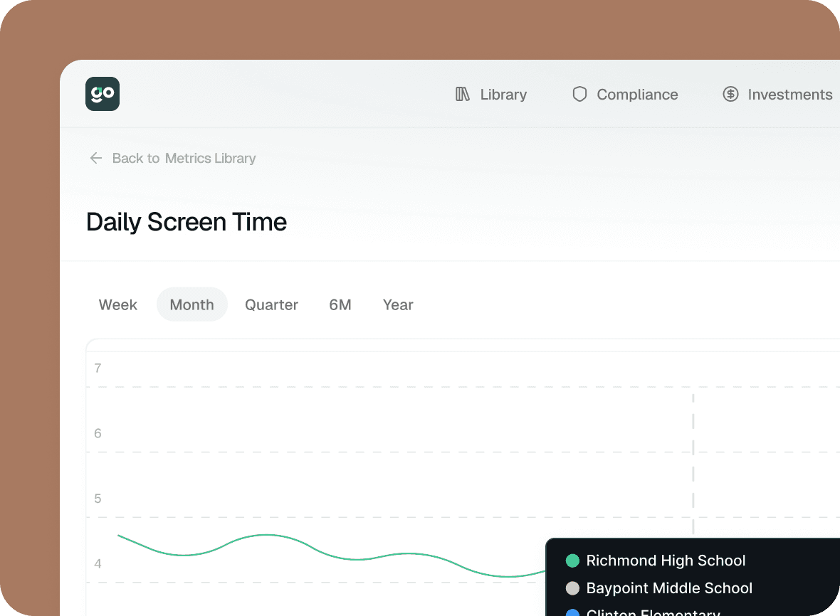
Task: Click the Richmond High School green dot
Action: click(x=572, y=561)
